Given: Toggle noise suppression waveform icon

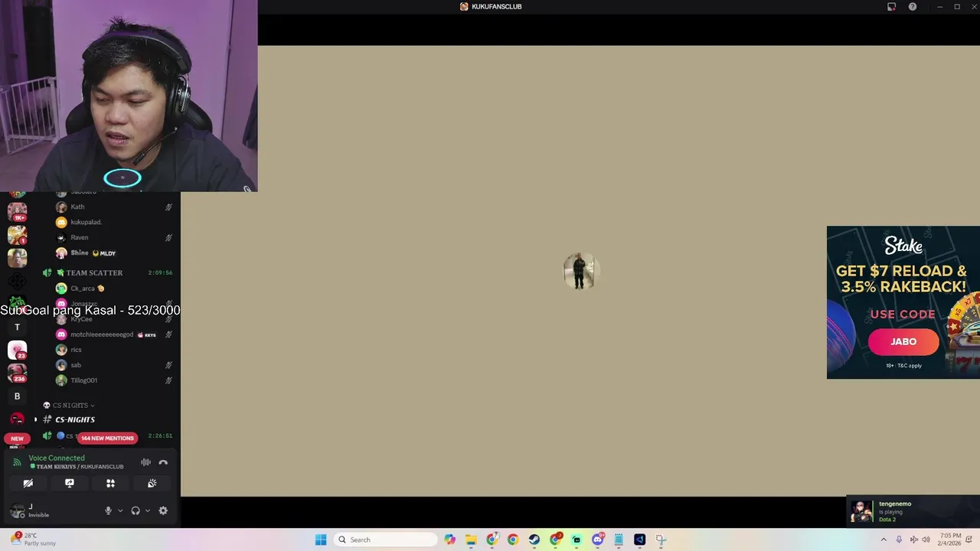Looking at the screenshot, I should 145,462.
